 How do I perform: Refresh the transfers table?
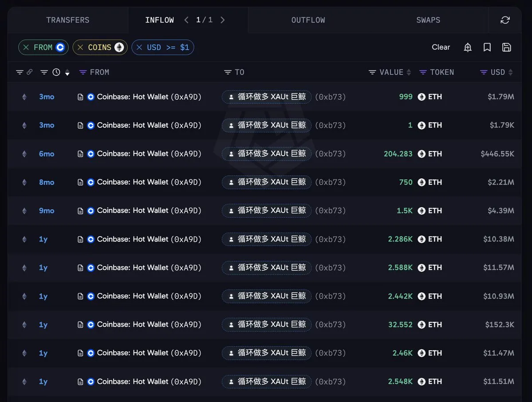(505, 20)
